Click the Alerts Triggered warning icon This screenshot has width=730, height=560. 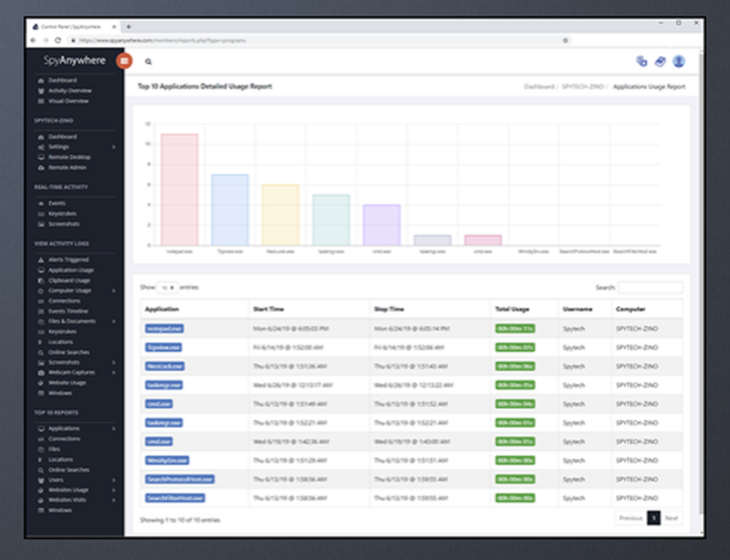(41, 260)
